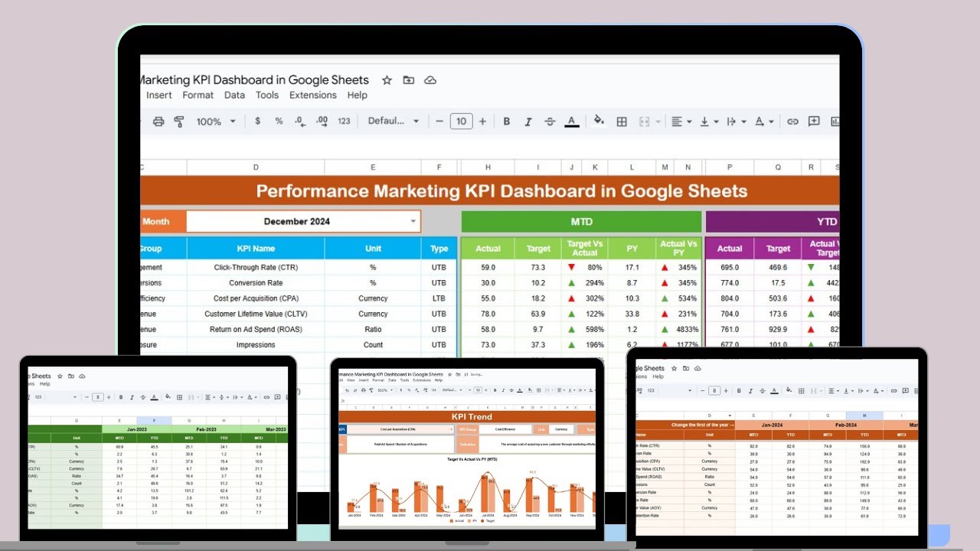This screenshot has width=980, height=551.
Task: Check cloud save status in large laptop window
Action: pos(430,80)
